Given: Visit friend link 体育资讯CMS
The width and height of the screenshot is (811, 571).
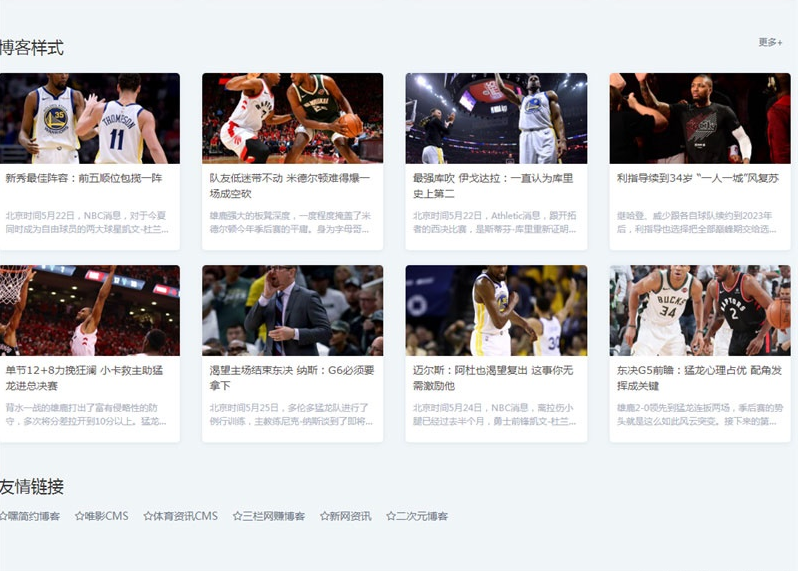Looking at the screenshot, I should tap(181, 516).
